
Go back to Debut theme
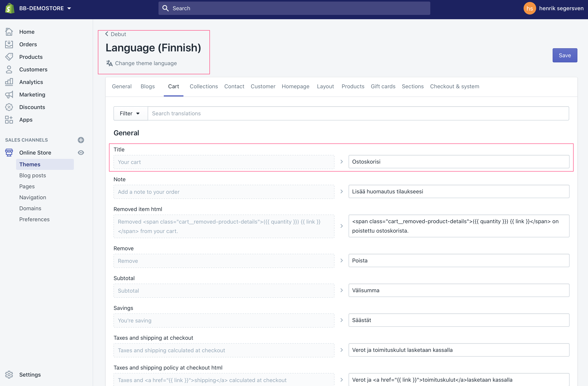[116, 34]
